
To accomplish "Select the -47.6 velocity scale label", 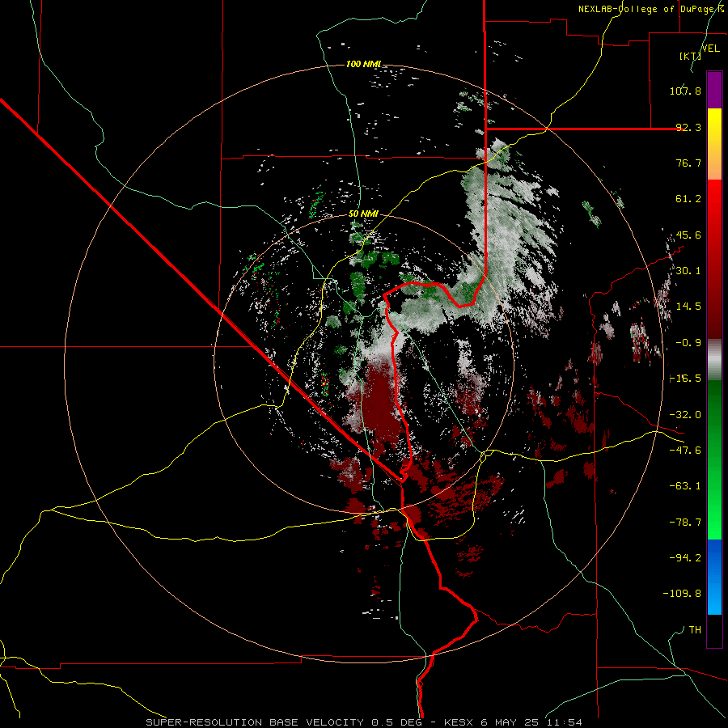I will point(685,451).
